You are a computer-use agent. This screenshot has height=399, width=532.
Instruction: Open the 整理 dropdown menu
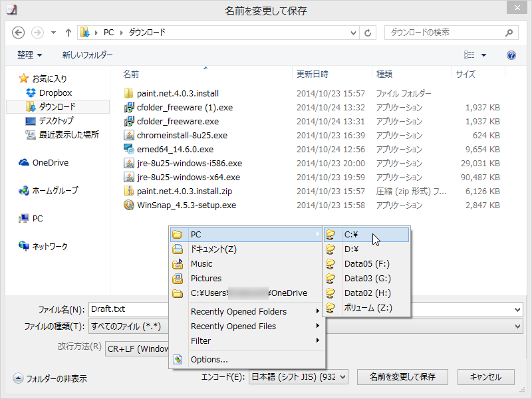click(29, 55)
